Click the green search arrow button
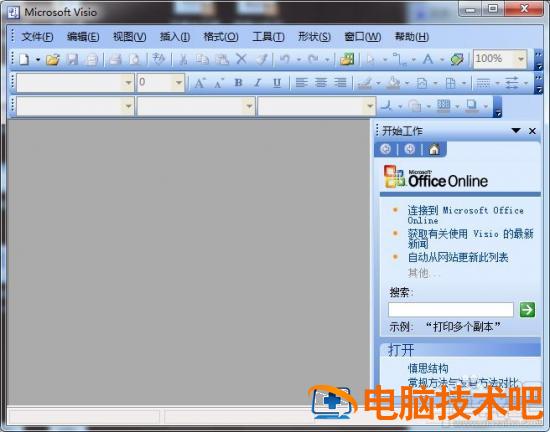Image resolution: width=550 pixels, height=432 pixels. point(527,310)
